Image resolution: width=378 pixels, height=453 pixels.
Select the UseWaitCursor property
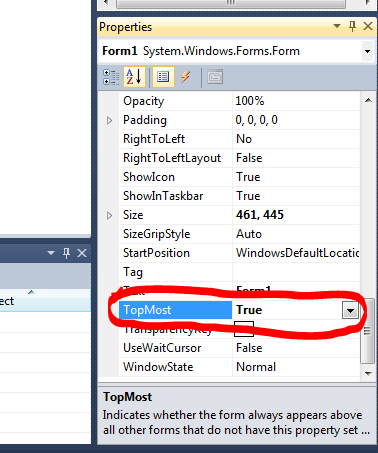click(x=175, y=348)
